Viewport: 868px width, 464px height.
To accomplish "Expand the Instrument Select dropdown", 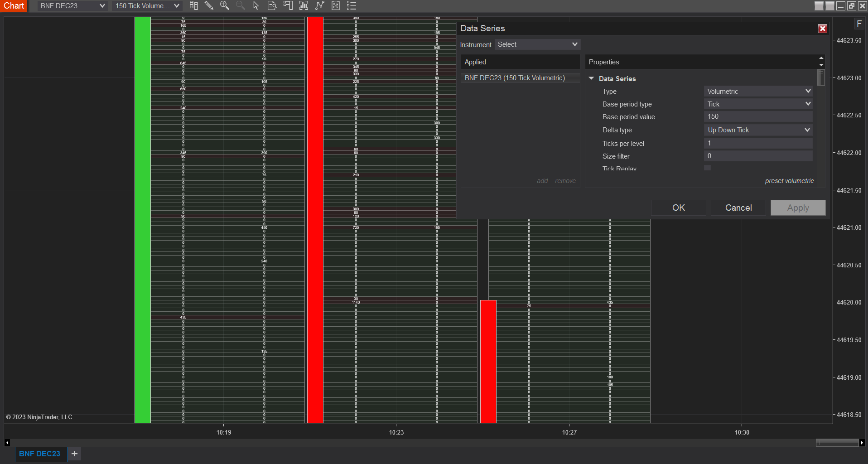I will tap(537, 44).
